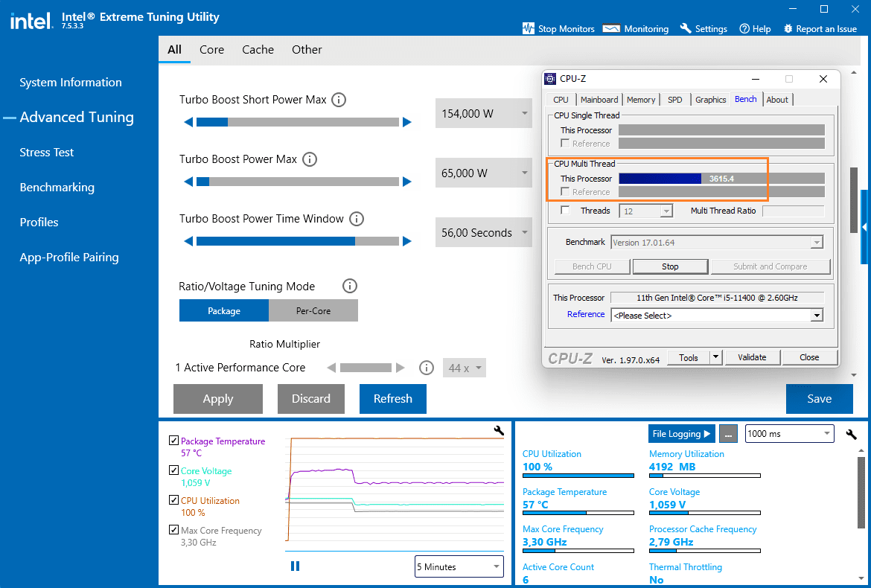This screenshot has width=871, height=588.
Task: Open 56,00 Seconds value dropdown
Action: tap(483, 232)
